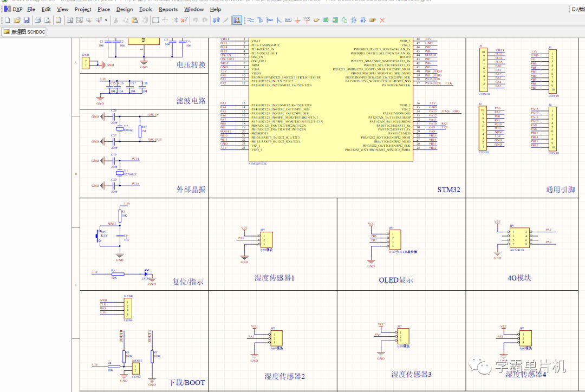Click the Fit All Objects zoom icon

click(70, 20)
